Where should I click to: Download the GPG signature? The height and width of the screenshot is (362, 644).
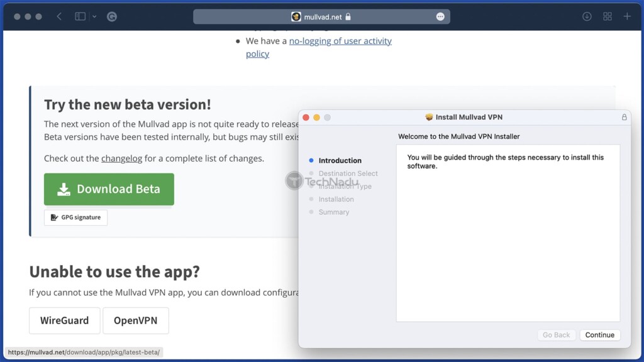(x=75, y=217)
